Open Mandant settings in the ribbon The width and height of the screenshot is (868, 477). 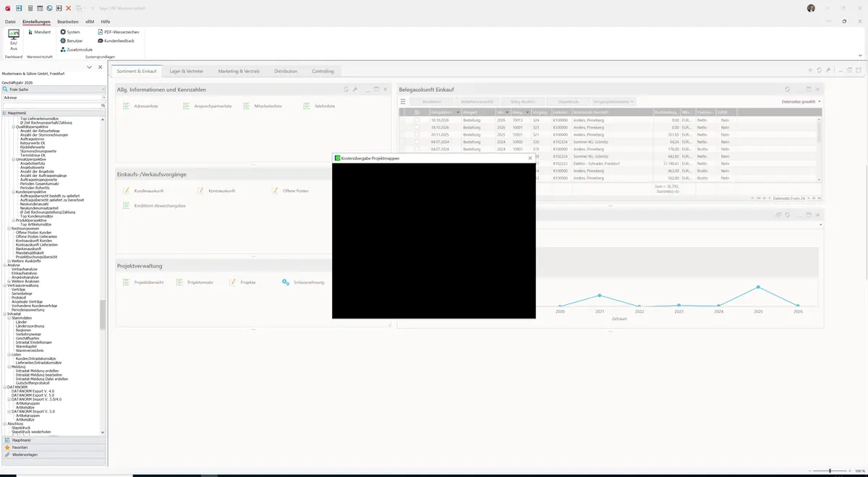click(39, 32)
